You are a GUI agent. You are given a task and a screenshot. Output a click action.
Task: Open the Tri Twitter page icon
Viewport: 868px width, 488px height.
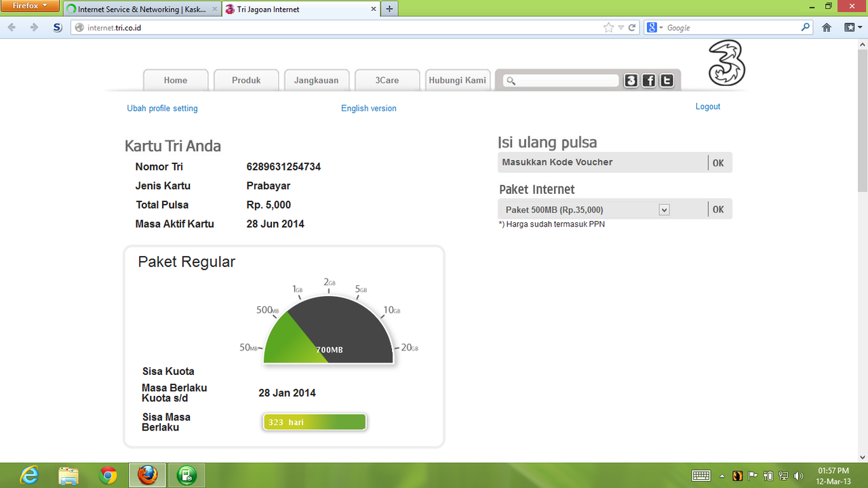coord(667,81)
